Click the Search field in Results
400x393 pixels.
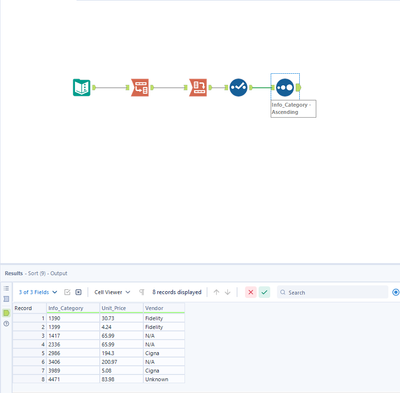click(x=332, y=292)
